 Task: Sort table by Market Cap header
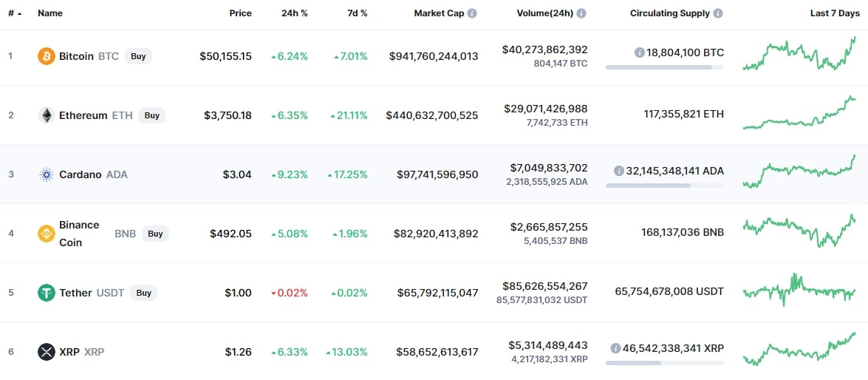[x=439, y=13]
